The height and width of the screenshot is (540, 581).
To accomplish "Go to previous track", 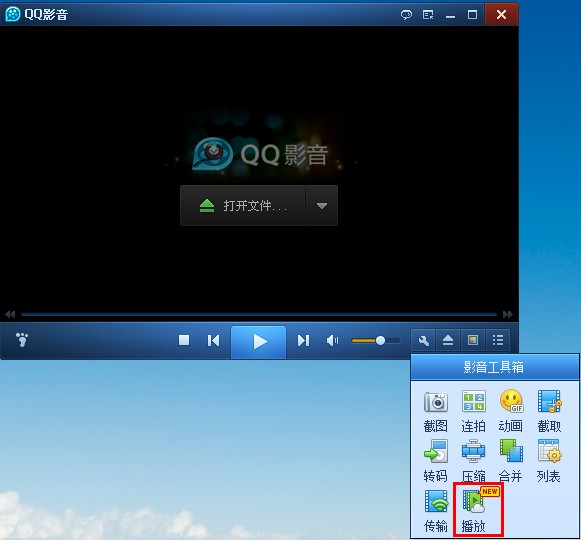I will tap(213, 340).
